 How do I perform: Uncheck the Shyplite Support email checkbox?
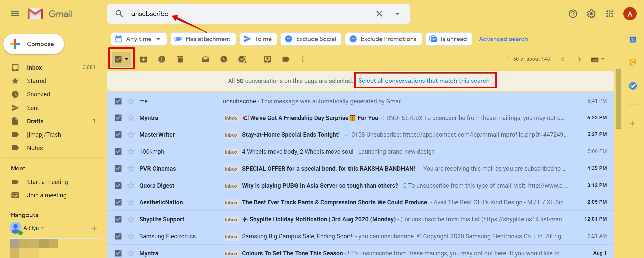tap(118, 219)
